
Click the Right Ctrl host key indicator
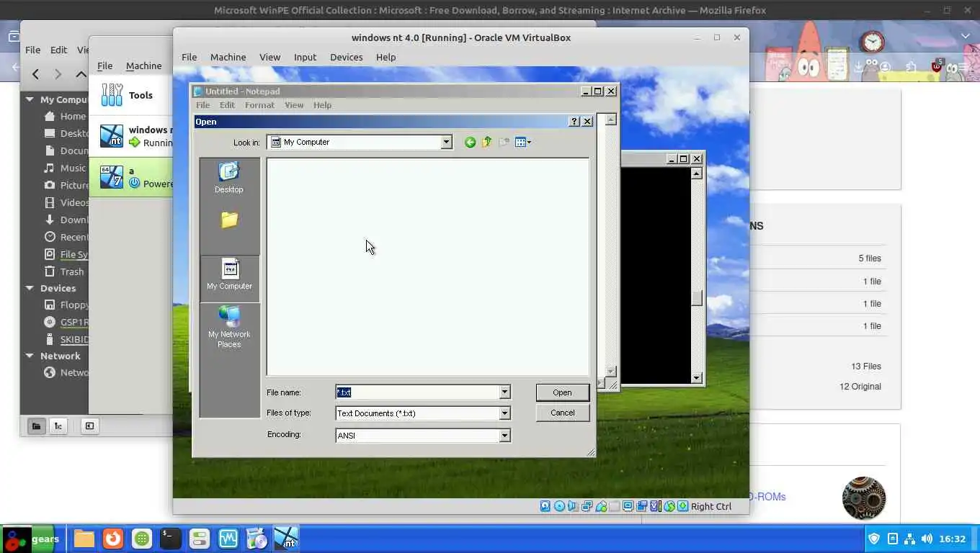[710, 506]
